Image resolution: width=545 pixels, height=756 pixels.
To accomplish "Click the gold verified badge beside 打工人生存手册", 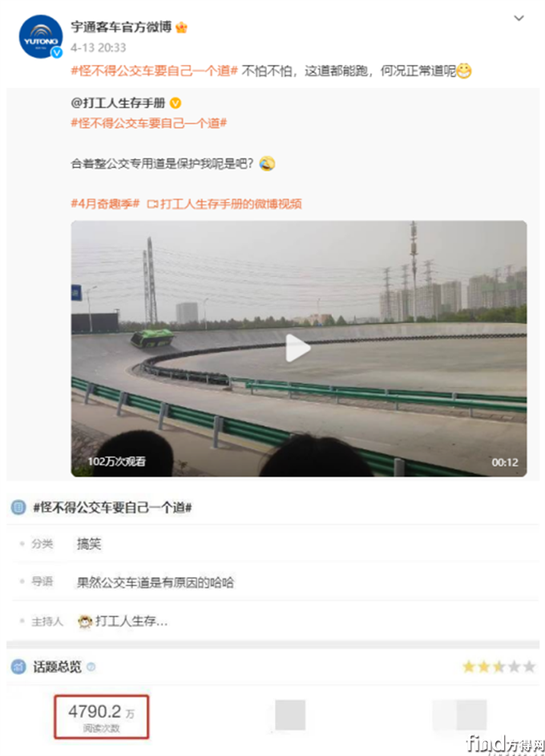I will click(x=176, y=103).
